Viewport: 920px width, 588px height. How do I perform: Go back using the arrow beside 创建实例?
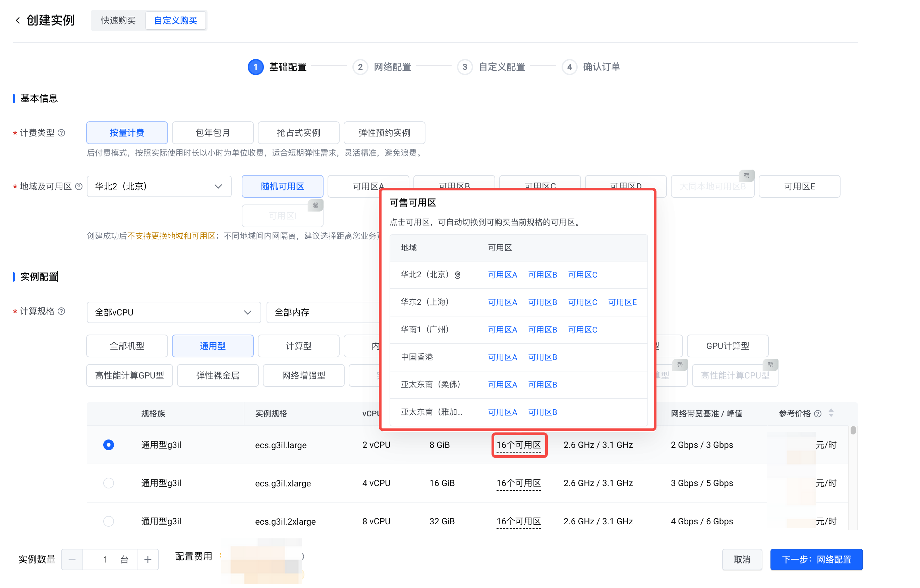tap(17, 20)
